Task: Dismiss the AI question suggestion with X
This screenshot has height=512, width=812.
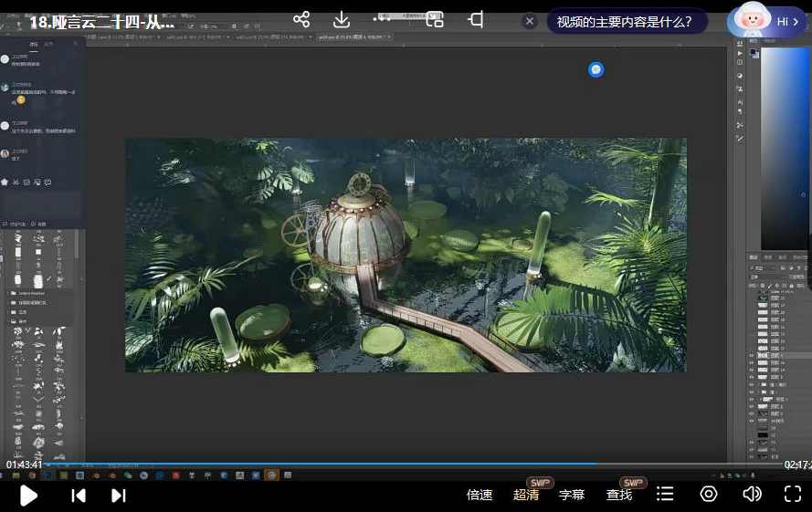Action: pyautogui.click(x=529, y=21)
